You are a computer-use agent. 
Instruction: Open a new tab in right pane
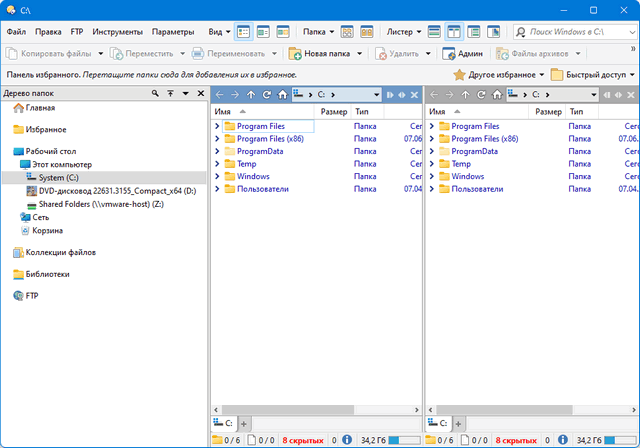[x=458, y=424]
